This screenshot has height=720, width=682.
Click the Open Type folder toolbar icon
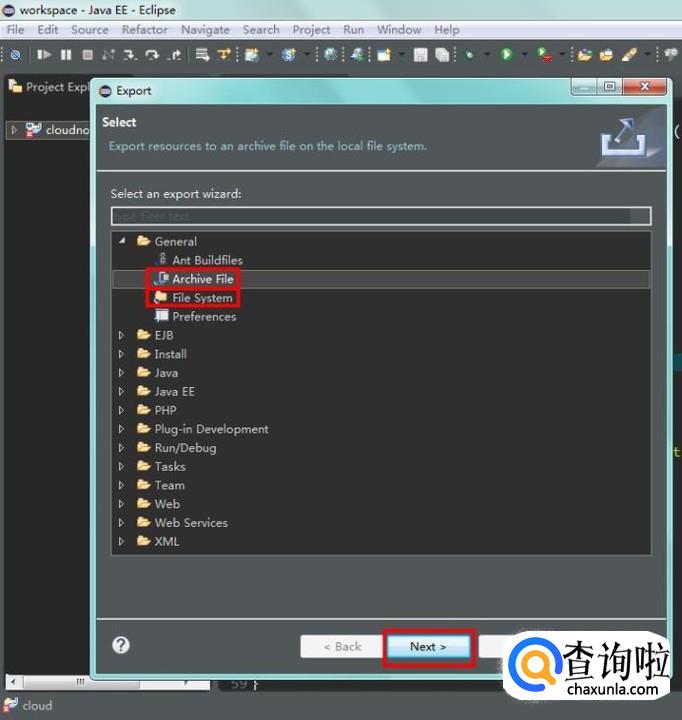point(585,55)
